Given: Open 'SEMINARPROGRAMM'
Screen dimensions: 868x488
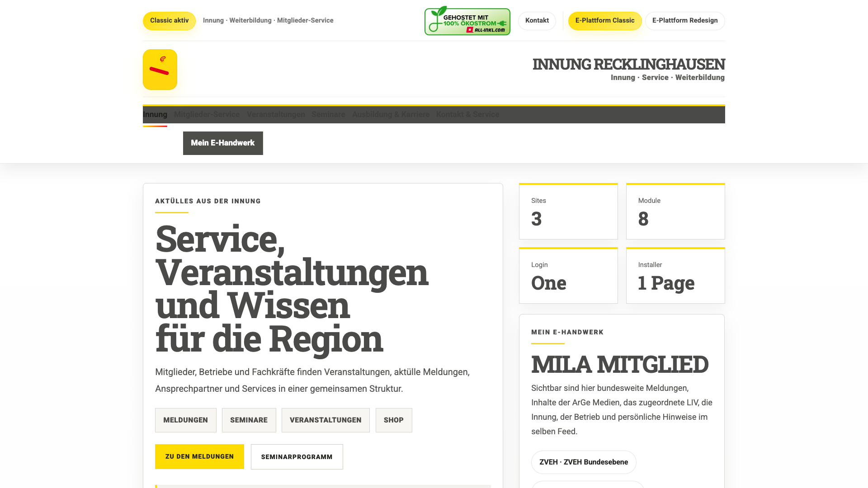Looking at the screenshot, I should pos(297,456).
